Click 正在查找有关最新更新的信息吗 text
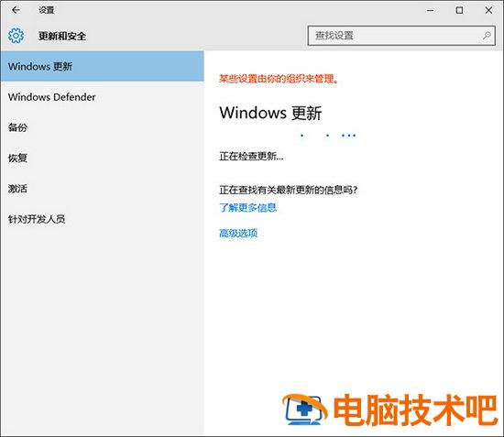 tap(288, 190)
